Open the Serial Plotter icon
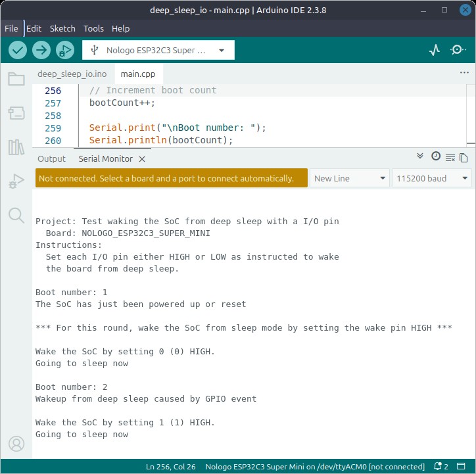The height and width of the screenshot is (474, 476). (435, 50)
